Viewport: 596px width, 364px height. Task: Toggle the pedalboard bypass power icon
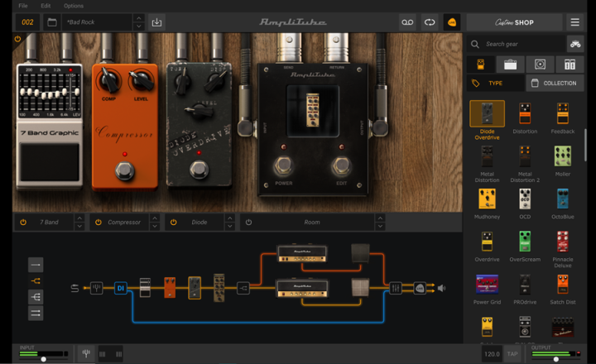point(17,39)
